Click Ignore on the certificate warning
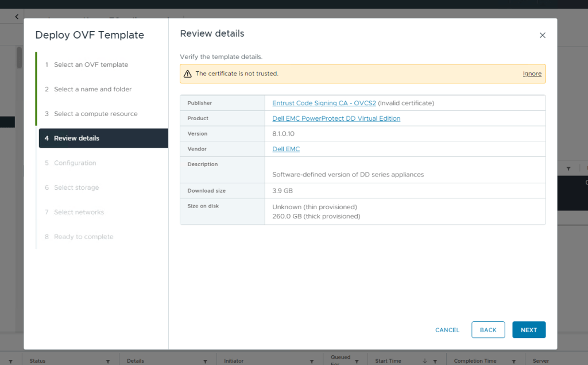Image resolution: width=588 pixels, height=365 pixels. pyautogui.click(x=532, y=74)
